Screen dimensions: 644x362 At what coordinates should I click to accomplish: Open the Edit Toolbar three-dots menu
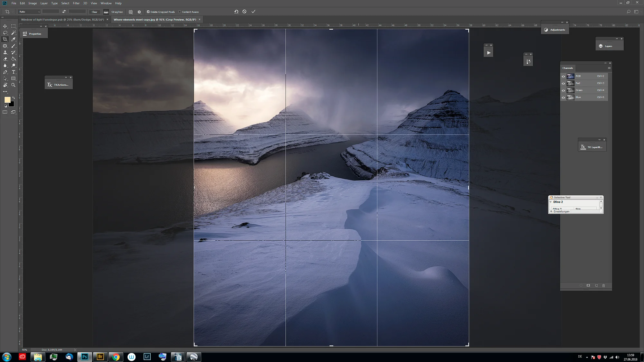coord(5,92)
